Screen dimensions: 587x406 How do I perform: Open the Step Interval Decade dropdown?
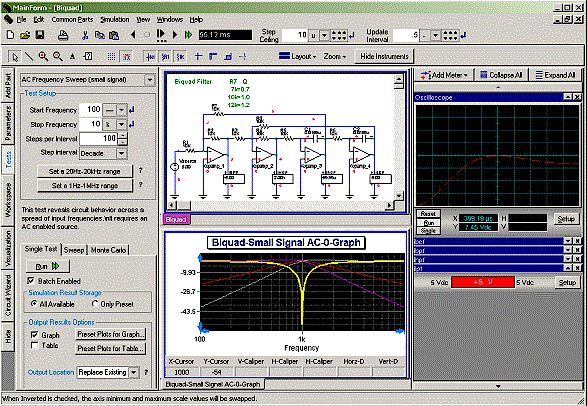tap(121, 153)
